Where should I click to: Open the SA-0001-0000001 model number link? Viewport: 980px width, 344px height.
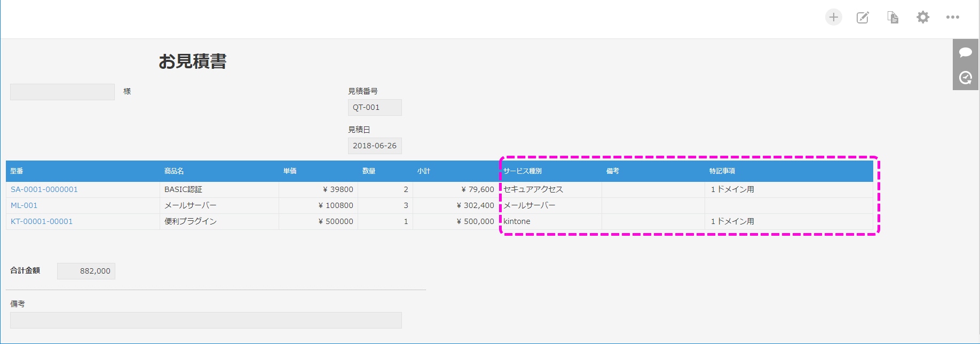pyautogui.click(x=44, y=189)
